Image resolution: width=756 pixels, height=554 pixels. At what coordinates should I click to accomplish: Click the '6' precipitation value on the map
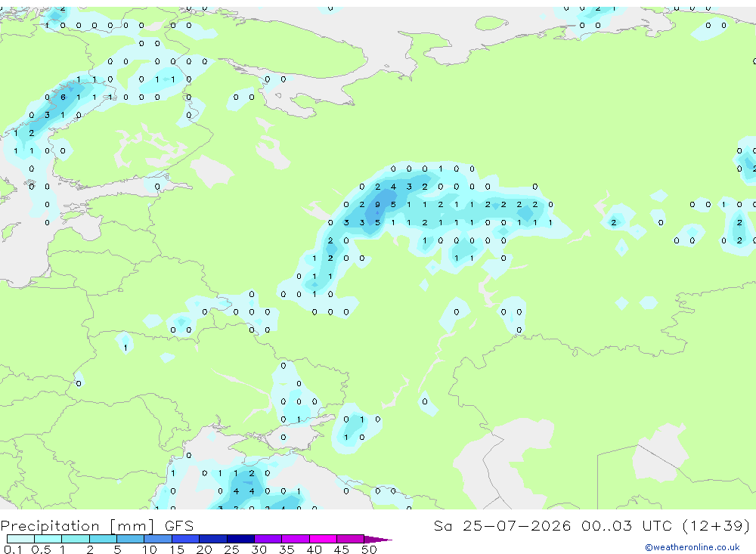64,97
